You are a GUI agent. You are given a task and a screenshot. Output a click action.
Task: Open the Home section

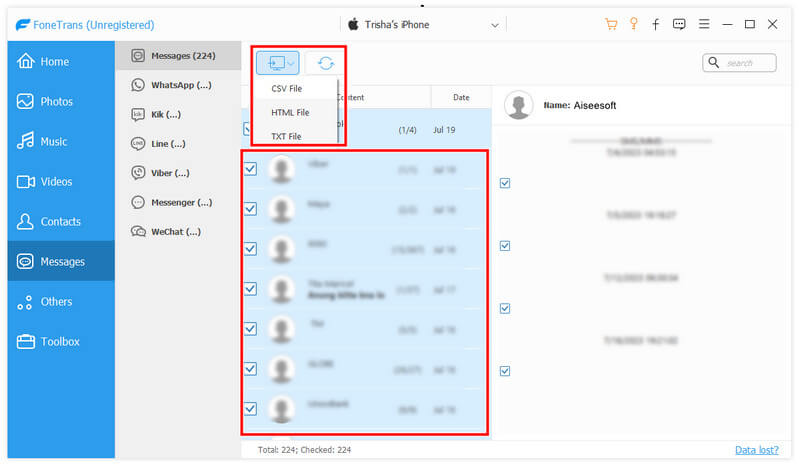[61, 61]
